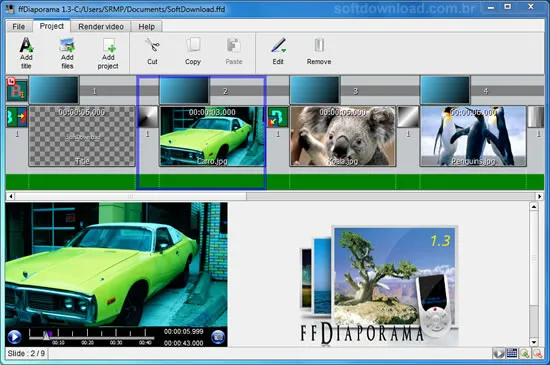The height and width of the screenshot is (365, 550).
Task: Click the grayed Paste icon
Action: (234, 46)
